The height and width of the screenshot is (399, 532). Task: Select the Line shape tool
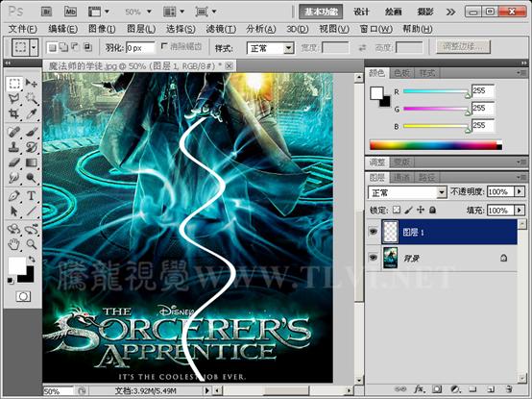pos(32,211)
